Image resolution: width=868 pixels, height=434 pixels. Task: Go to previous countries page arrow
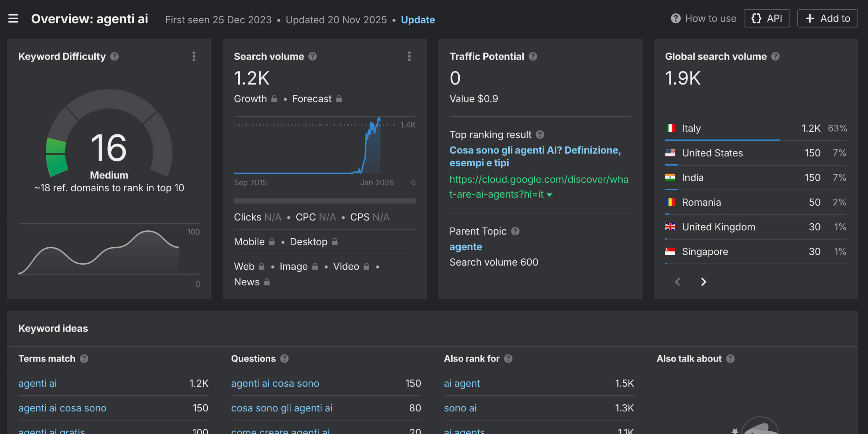(678, 282)
